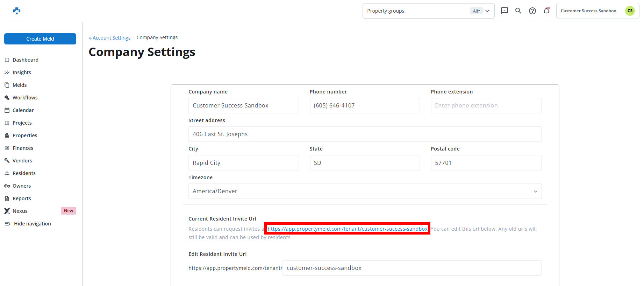Click the Hide navigation collapse icon
The width and height of the screenshot is (644, 286).
point(7,224)
